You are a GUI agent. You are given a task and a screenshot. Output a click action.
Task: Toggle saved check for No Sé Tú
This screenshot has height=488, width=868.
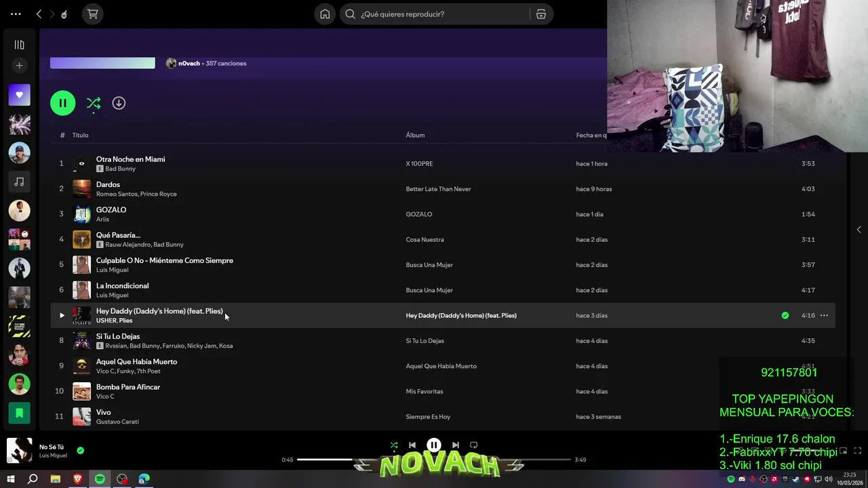(81, 450)
